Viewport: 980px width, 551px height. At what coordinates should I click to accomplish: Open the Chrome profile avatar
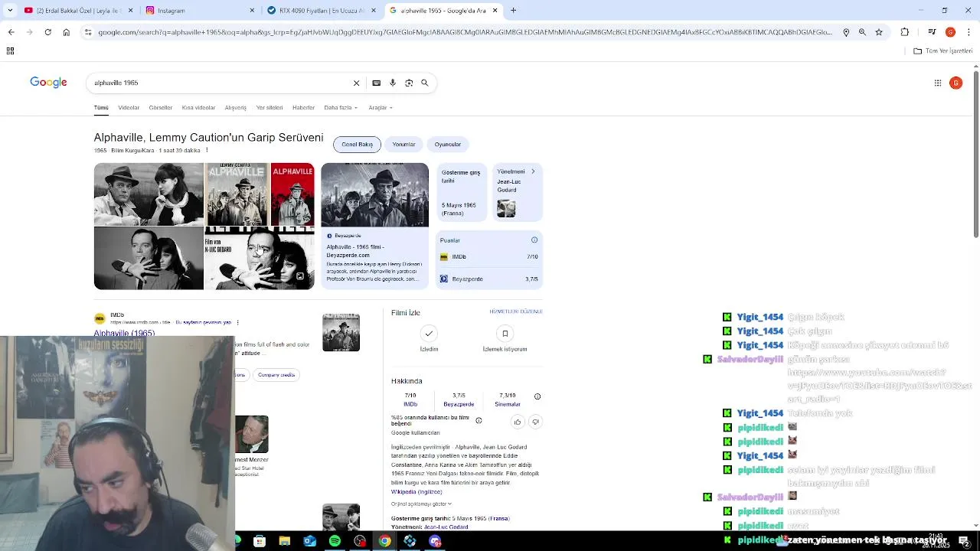950,32
